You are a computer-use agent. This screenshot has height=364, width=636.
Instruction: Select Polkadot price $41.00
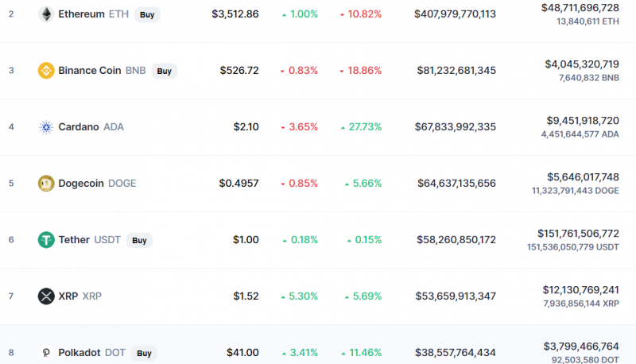(x=242, y=353)
